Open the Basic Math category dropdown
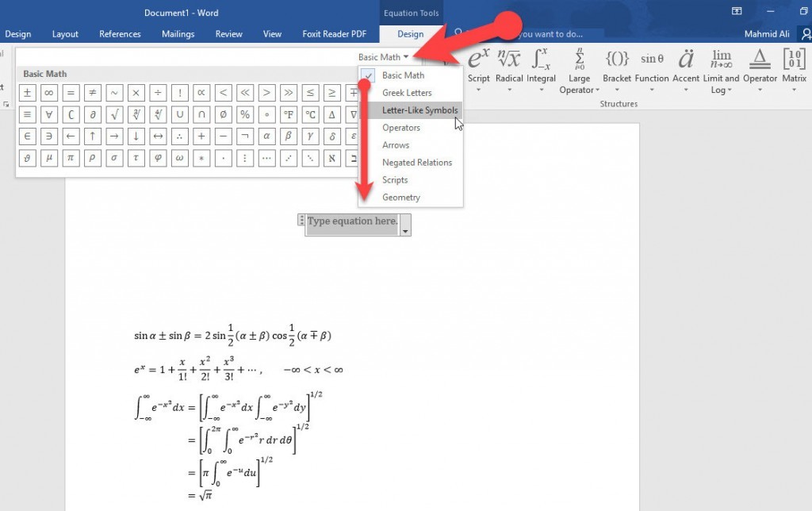The height and width of the screenshot is (511, 812). (383, 57)
